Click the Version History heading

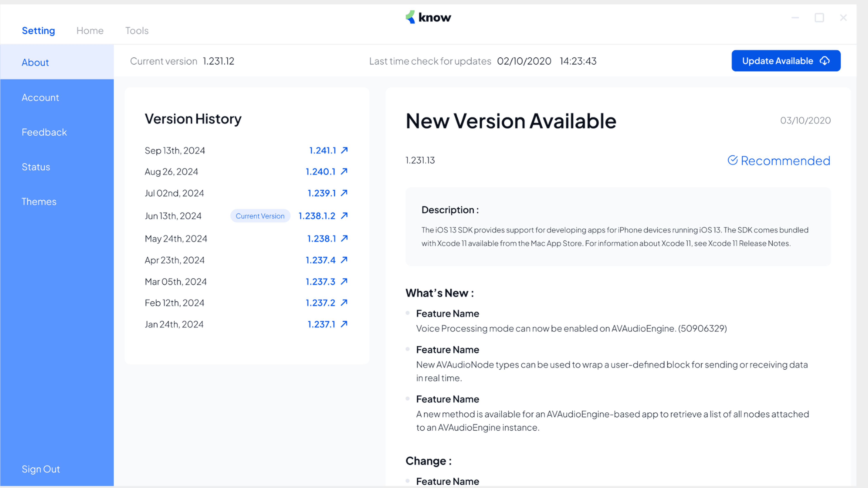click(193, 119)
